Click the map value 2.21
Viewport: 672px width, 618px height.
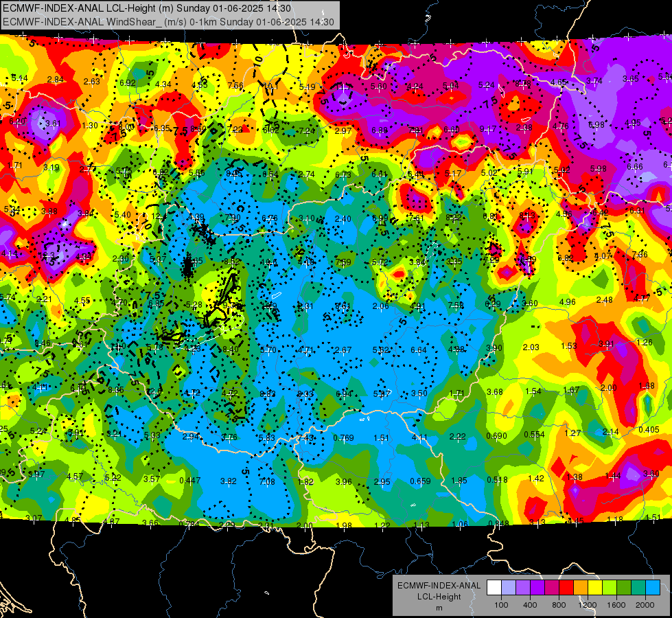coord(44,299)
